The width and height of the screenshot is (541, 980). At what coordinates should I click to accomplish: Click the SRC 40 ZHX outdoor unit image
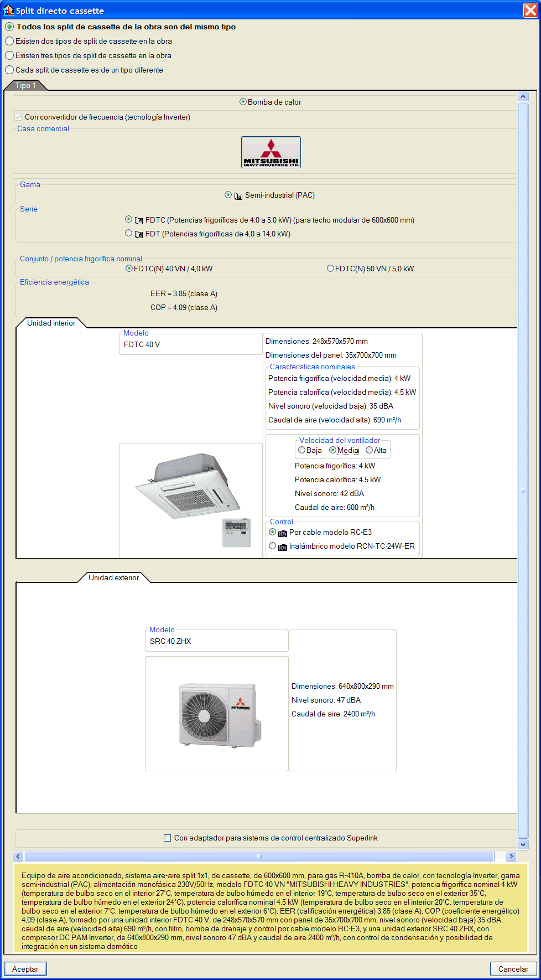coord(217,714)
